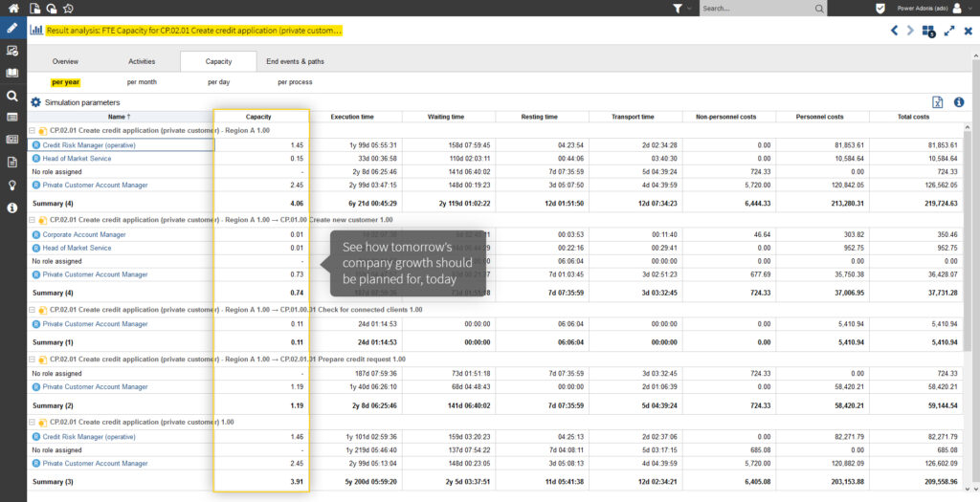Screen dimensions: 980x502
Task: Open the End events & paths tab
Action: click(295, 61)
